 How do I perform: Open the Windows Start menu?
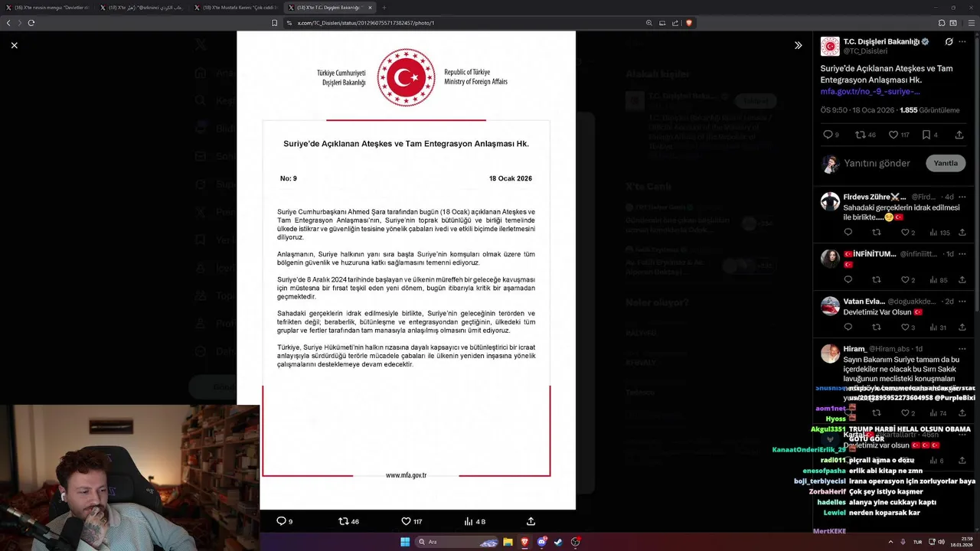click(404, 542)
